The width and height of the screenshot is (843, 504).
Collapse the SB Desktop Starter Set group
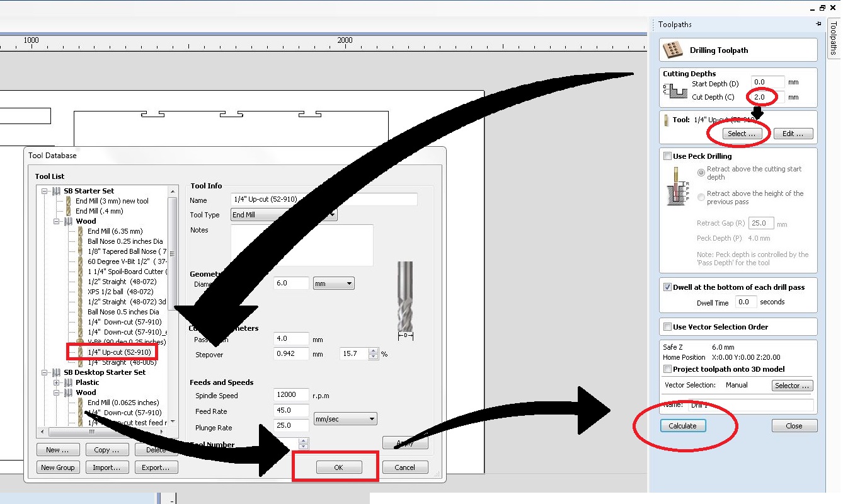[45, 372]
